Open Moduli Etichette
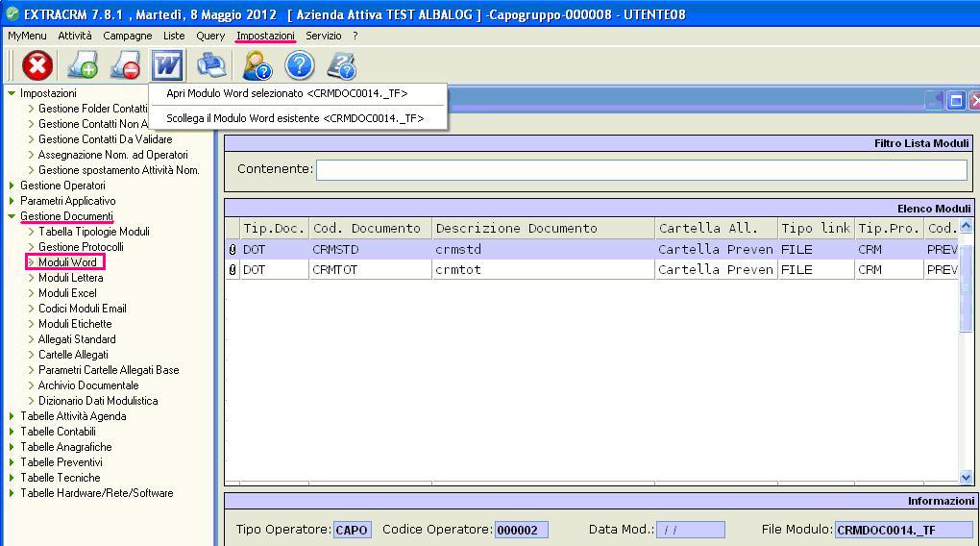980x546 pixels. pyautogui.click(x=75, y=324)
